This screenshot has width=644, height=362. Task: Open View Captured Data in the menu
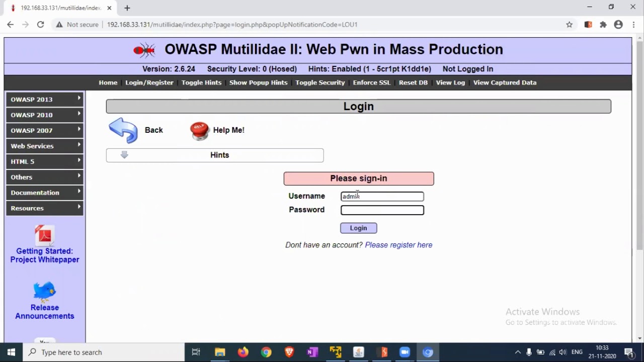505,82
